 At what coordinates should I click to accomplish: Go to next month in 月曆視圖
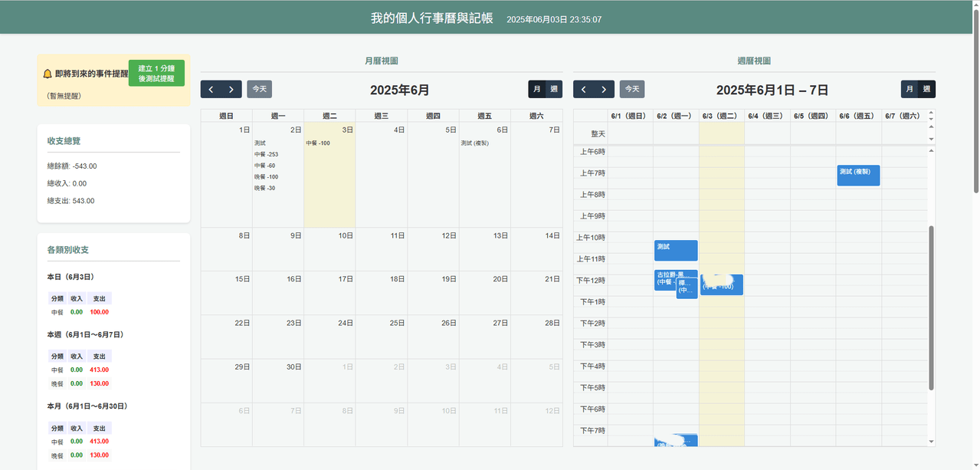click(x=231, y=89)
